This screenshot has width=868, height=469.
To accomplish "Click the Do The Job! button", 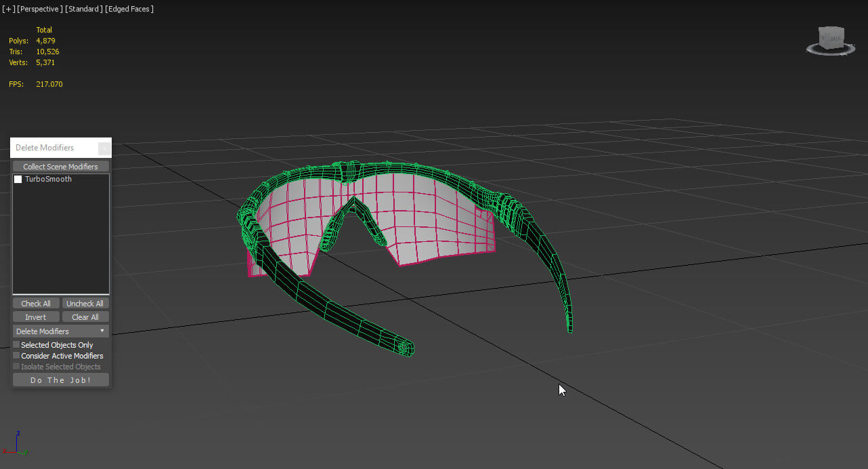I will pos(61,380).
